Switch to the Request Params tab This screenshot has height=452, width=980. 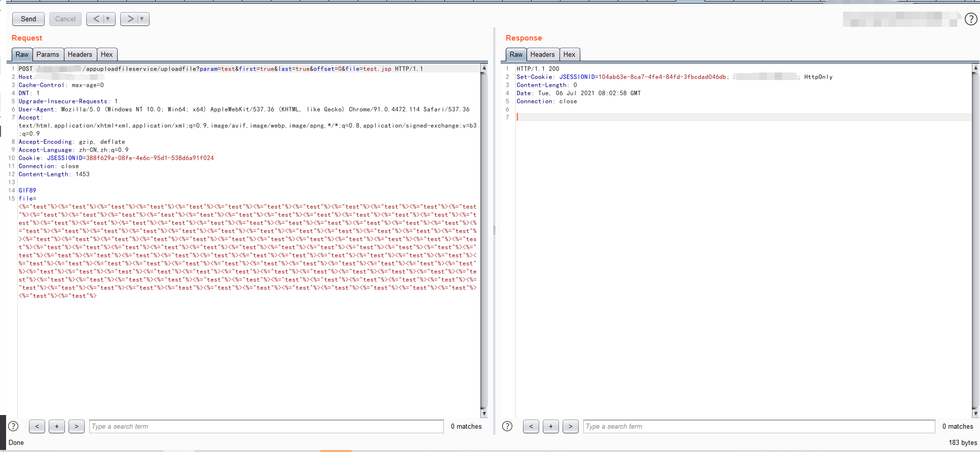click(48, 54)
